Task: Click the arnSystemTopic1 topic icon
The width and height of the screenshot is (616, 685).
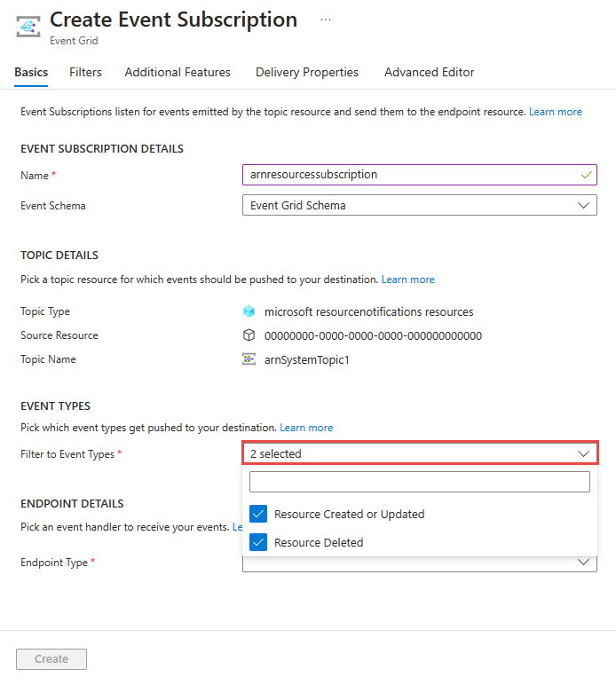Action: point(249,359)
